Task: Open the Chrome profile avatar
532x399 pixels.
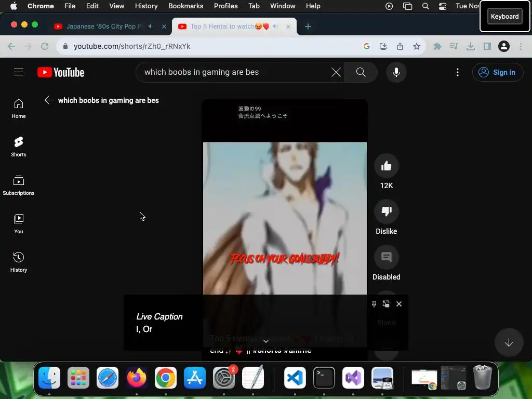Action: pos(503,46)
